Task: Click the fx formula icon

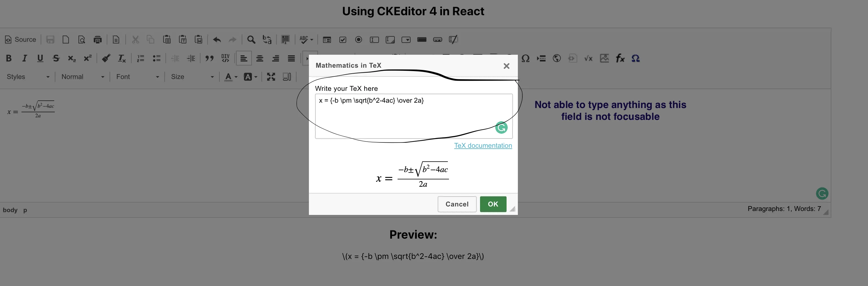Action: click(620, 58)
